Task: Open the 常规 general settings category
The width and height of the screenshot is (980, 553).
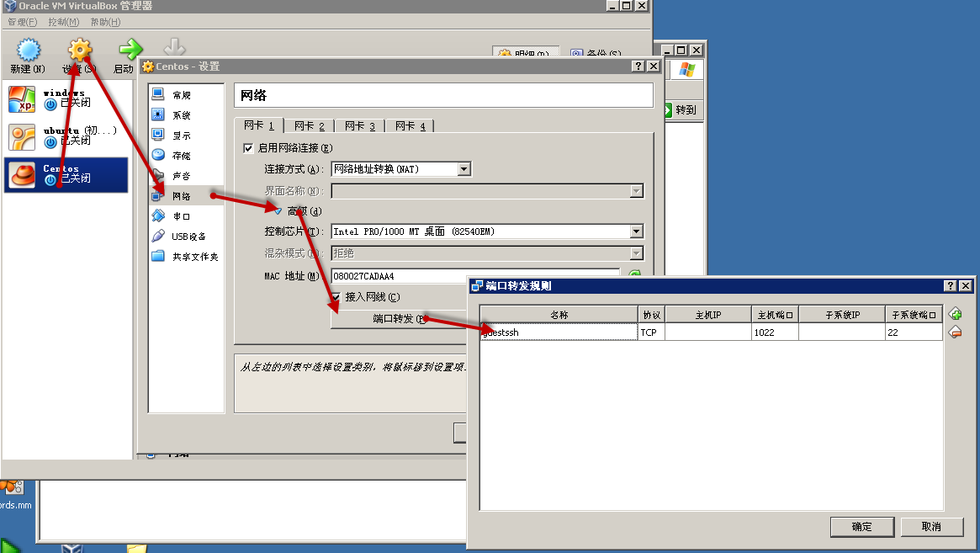Action: tap(186, 95)
